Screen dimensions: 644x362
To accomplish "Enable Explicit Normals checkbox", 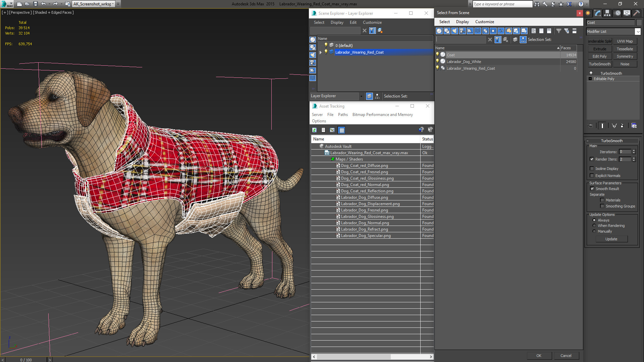I will 592,176.
